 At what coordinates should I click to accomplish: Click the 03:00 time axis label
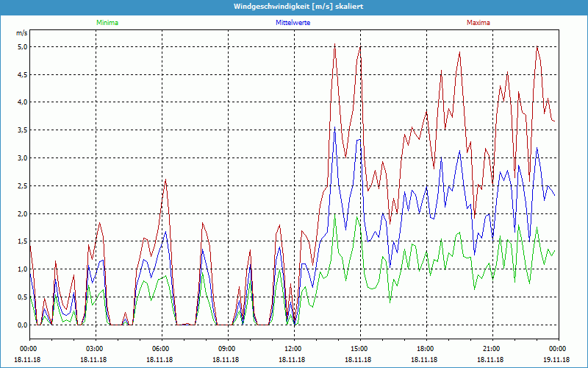pos(94,348)
